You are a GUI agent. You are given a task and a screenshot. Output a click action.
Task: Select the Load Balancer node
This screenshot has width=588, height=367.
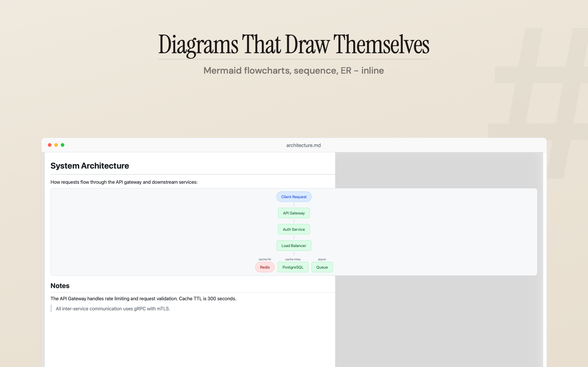click(x=294, y=245)
